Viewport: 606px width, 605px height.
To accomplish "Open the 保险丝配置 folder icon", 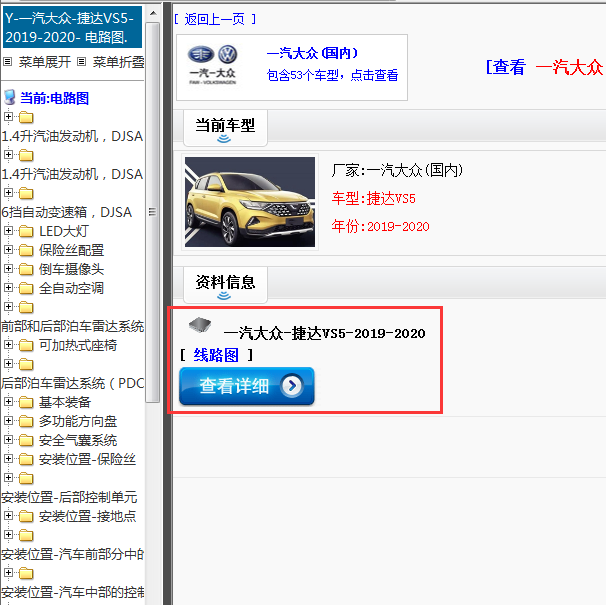I will point(26,251).
